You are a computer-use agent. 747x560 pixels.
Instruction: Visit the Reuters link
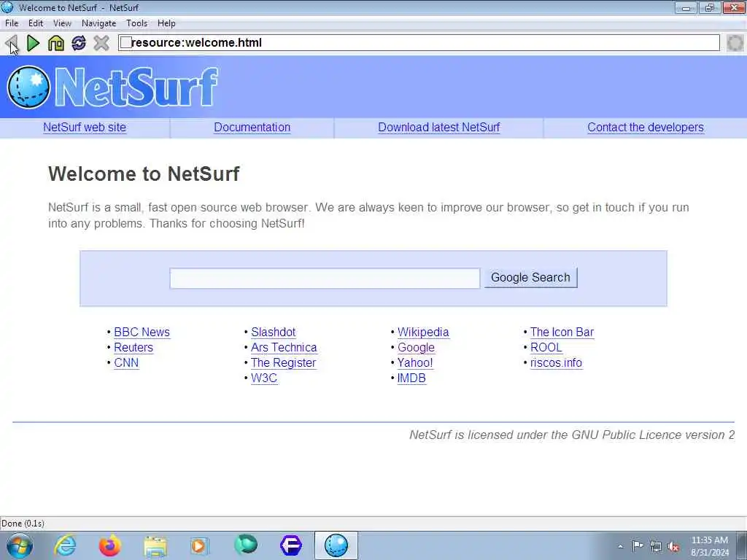[133, 347]
